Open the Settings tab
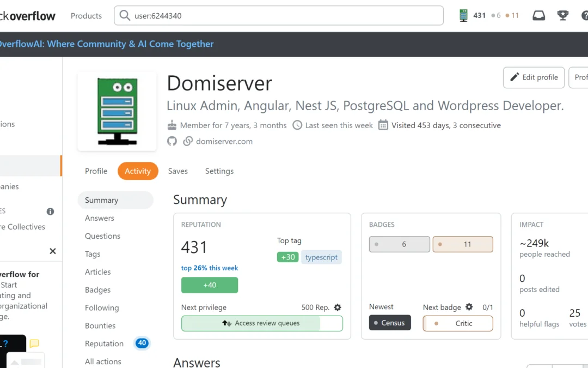Image resolution: width=588 pixels, height=368 pixels. coord(219,171)
